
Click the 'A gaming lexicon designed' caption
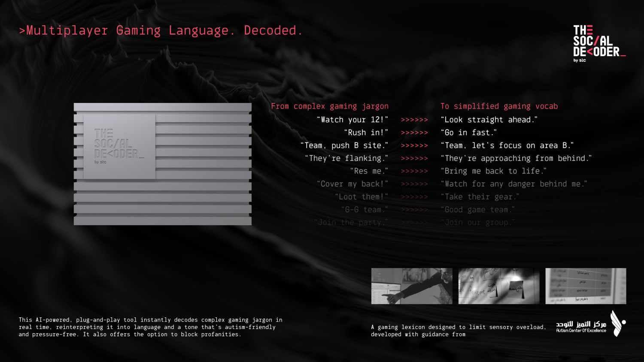coord(459,331)
